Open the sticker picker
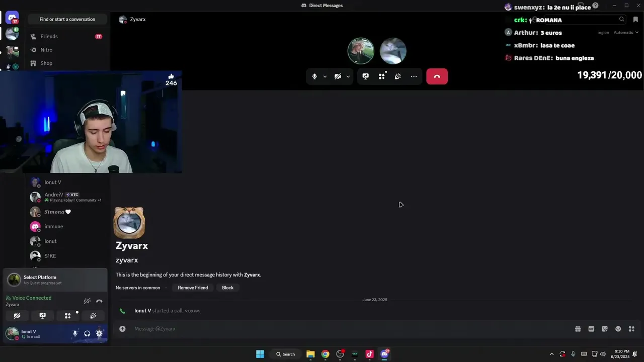644x362 pixels. [605, 329]
